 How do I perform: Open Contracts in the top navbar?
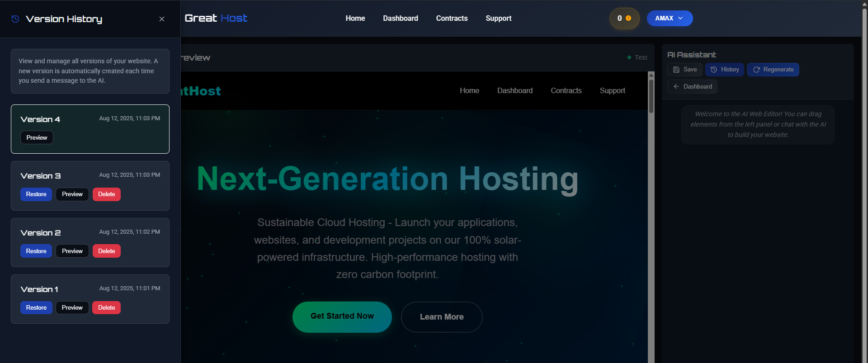click(x=452, y=18)
